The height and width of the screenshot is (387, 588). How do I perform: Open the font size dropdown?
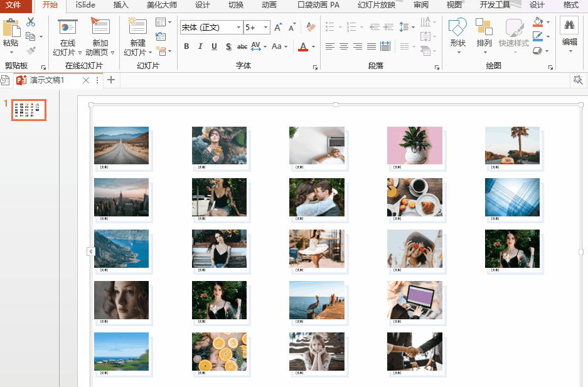266,28
